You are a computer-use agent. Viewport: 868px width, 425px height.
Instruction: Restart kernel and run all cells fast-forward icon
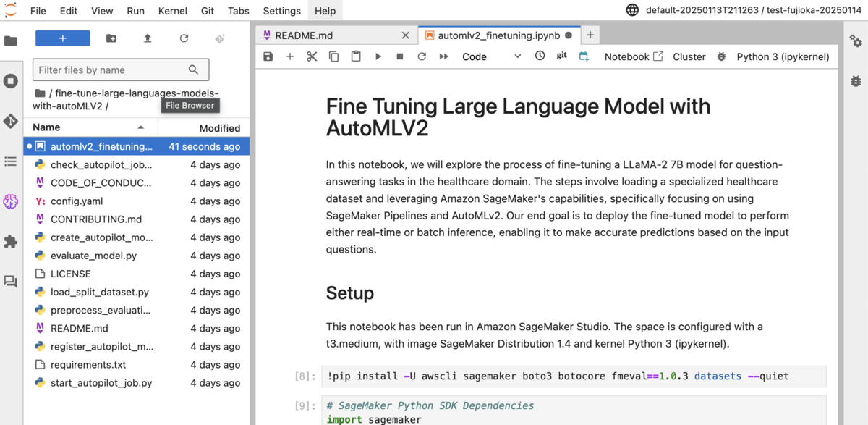(x=444, y=56)
